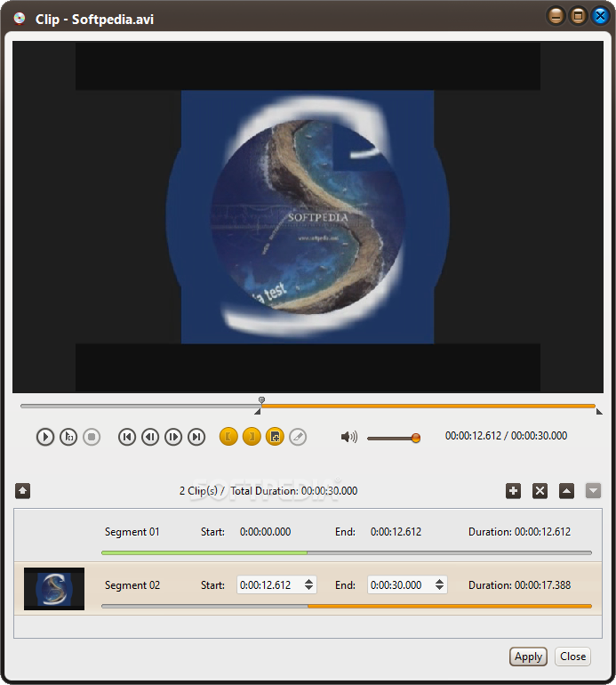Select the Segment 02 row
The image size is (616, 685).
(x=308, y=589)
